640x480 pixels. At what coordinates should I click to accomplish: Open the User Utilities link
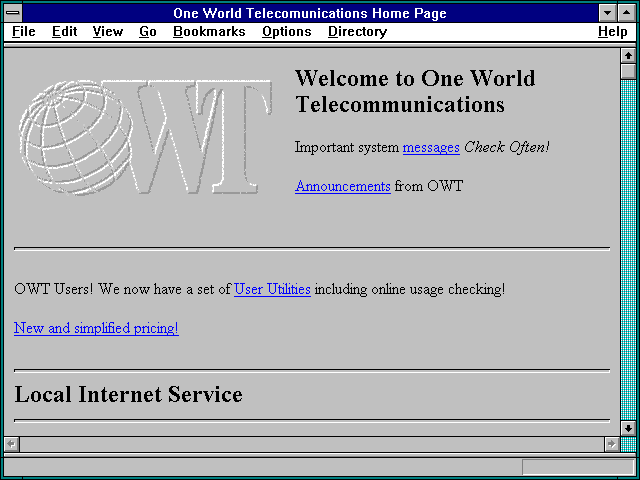pyautogui.click(x=272, y=289)
